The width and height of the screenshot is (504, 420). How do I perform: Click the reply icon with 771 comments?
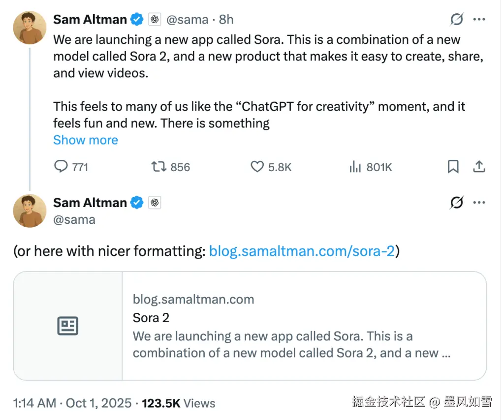point(61,167)
